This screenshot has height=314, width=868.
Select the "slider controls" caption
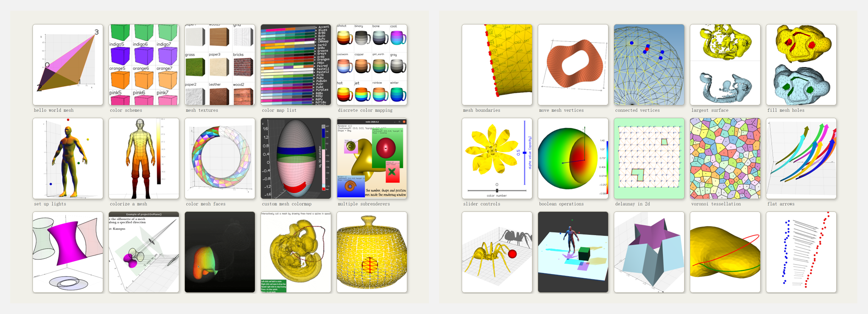pyautogui.click(x=482, y=204)
